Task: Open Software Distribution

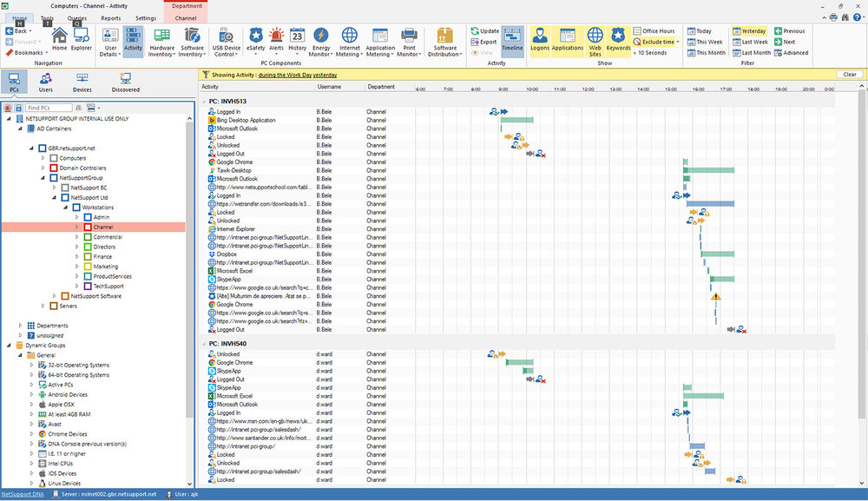Action: pos(445,42)
